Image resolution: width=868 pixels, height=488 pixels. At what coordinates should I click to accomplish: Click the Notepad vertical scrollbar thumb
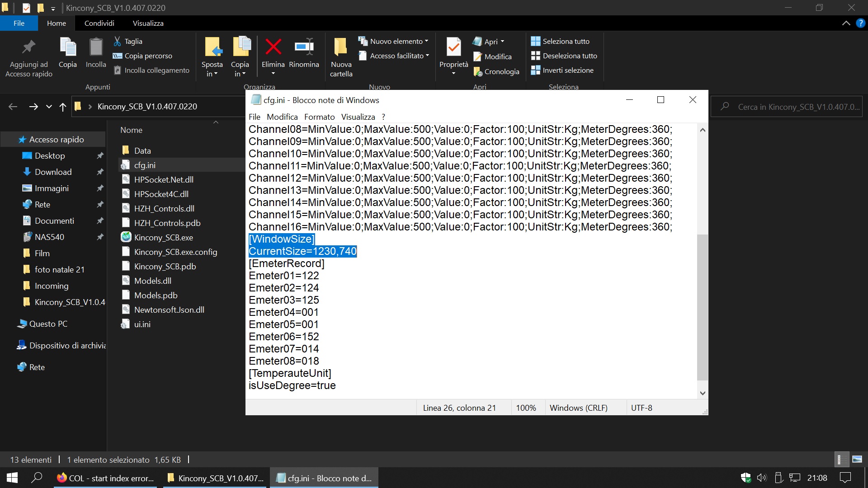[x=702, y=307]
